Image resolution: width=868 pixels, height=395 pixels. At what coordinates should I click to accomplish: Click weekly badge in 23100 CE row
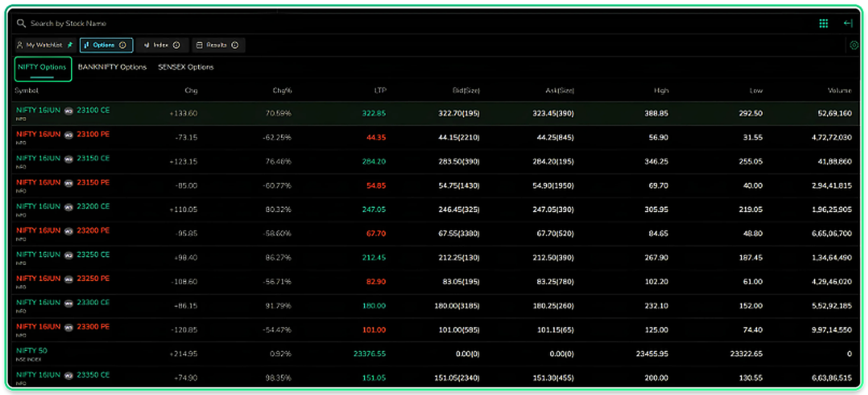68,111
